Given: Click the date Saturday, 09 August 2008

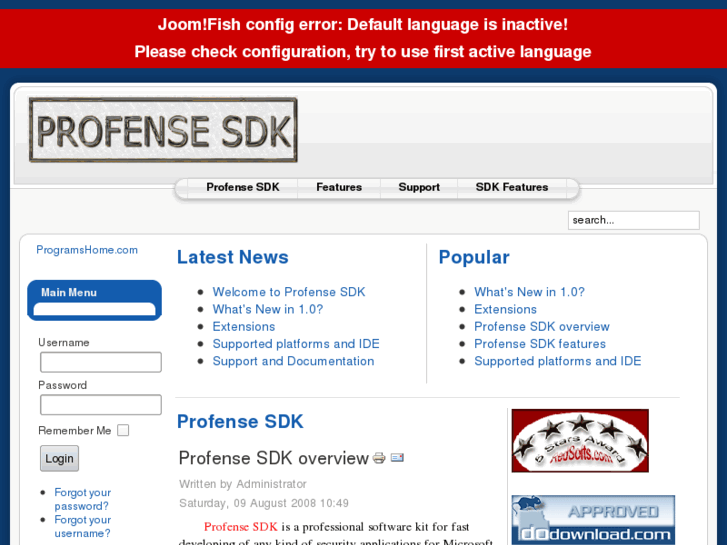Looking at the screenshot, I should click(264, 503).
